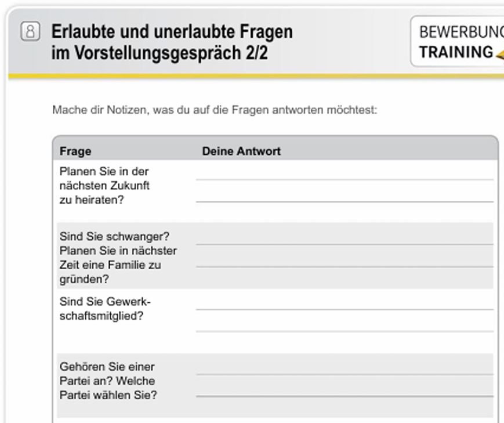Click the 'im Vorstellungsgespräch 2/2' subtitle line
The image size is (504, 423).
(159, 53)
